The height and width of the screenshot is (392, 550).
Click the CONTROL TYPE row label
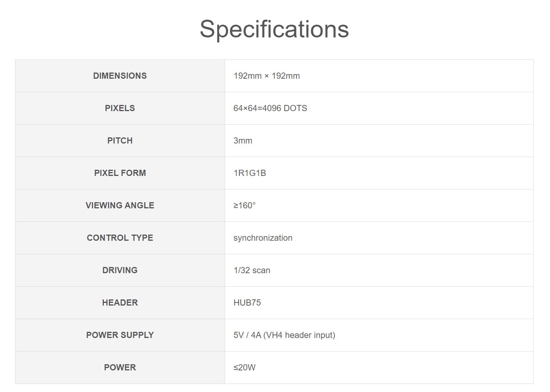pos(120,238)
